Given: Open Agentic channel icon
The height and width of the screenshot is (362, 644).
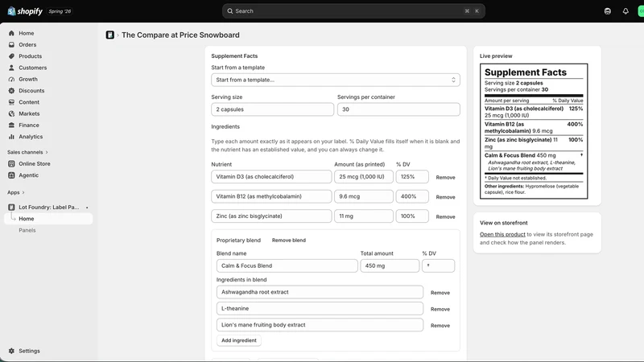Looking at the screenshot, I should tap(11, 175).
